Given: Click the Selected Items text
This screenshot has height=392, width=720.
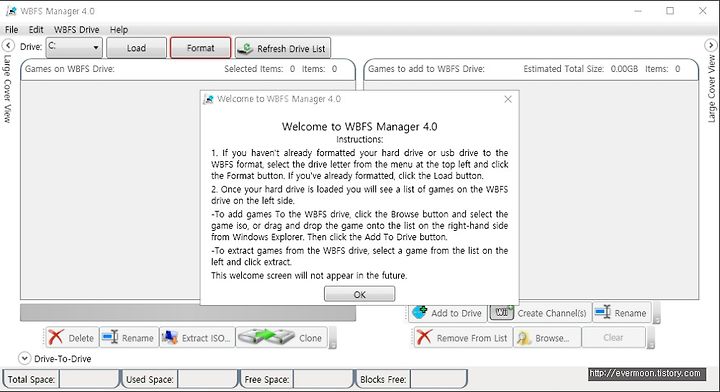Looking at the screenshot, I should (x=259, y=69).
